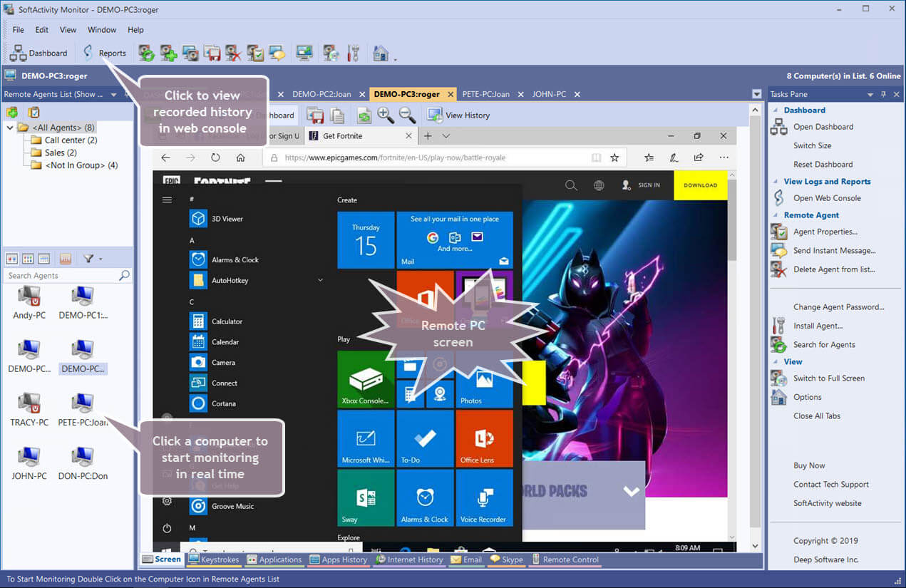
Task: Zoom out of the remote screen view
Action: pos(407,115)
